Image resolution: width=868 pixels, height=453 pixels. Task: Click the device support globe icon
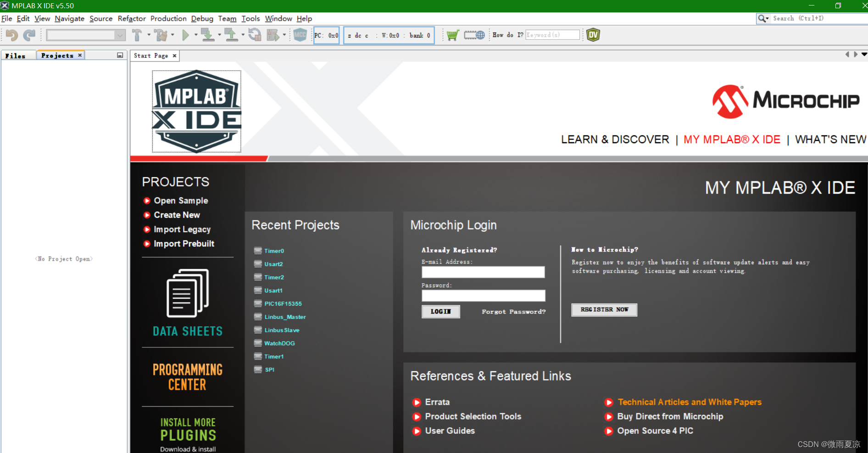pos(474,35)
